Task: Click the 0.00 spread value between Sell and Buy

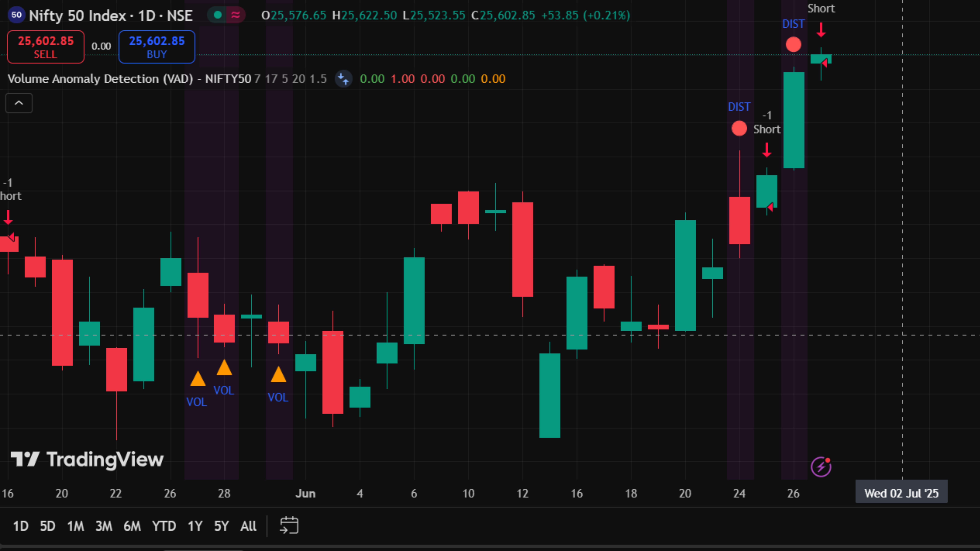Action: click(x=101, y=46)
